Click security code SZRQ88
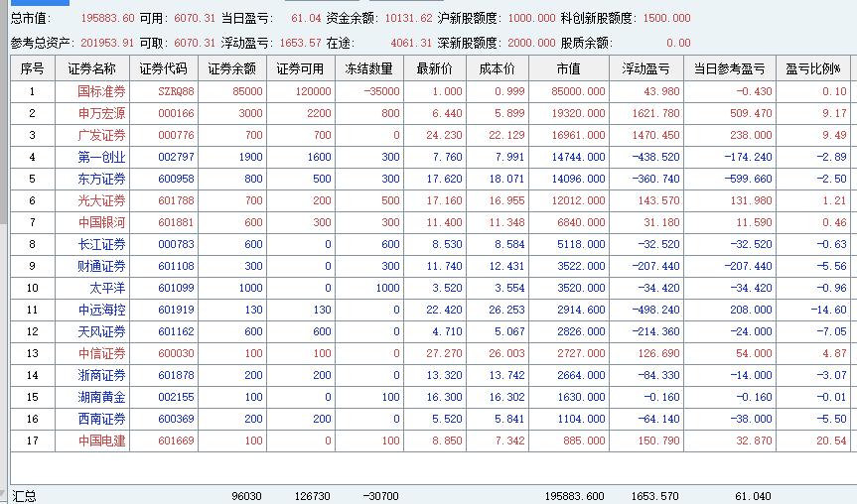 coord(176,91)
